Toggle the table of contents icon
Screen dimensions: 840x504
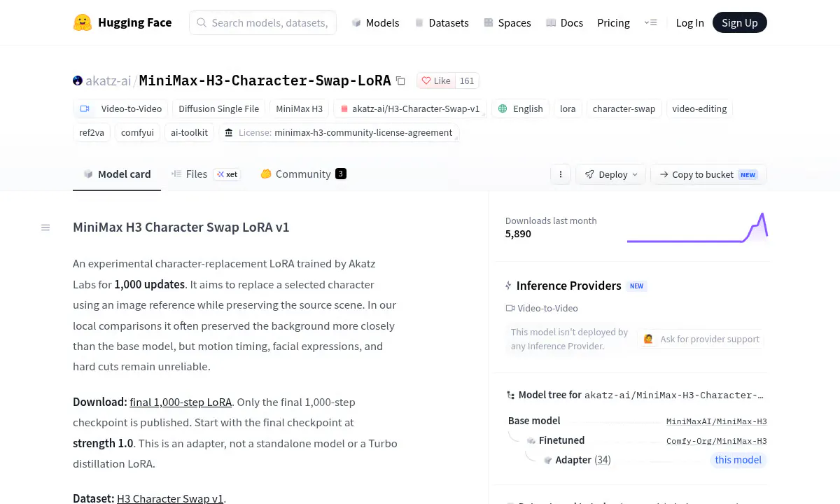(x=45, y=227)
